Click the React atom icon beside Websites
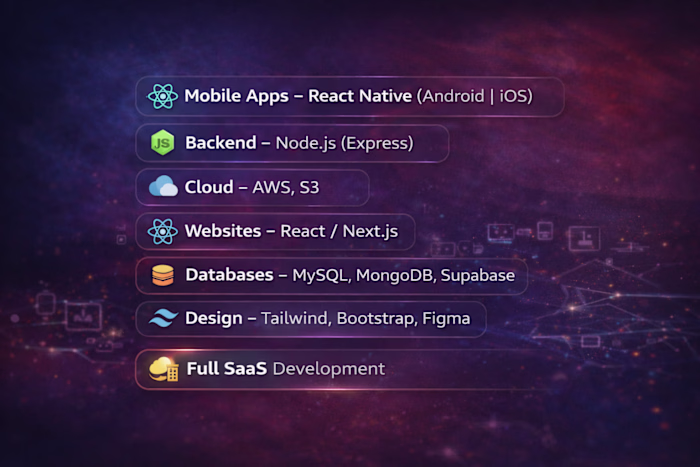This screenshot has width=700, height=467. pos(163,231)
